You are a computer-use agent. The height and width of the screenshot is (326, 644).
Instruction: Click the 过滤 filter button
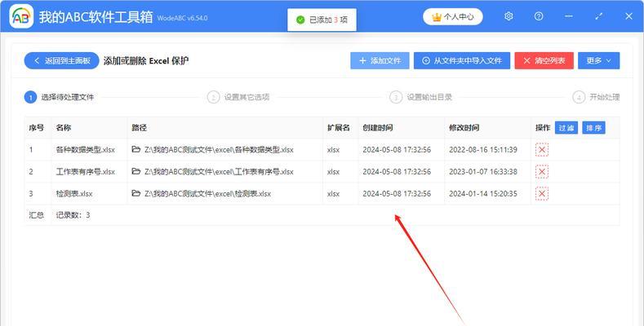566,128
